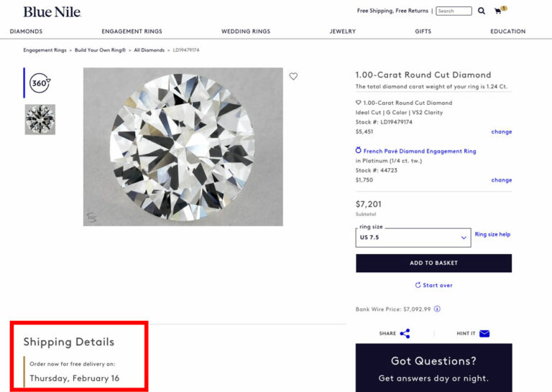Open Ring size help link

click(x=492, y=234)
